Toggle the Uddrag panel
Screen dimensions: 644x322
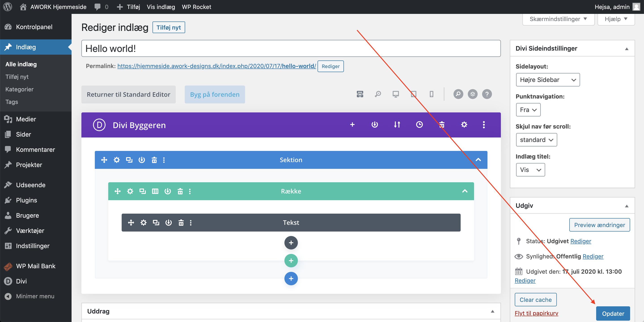tap(492, 311)
